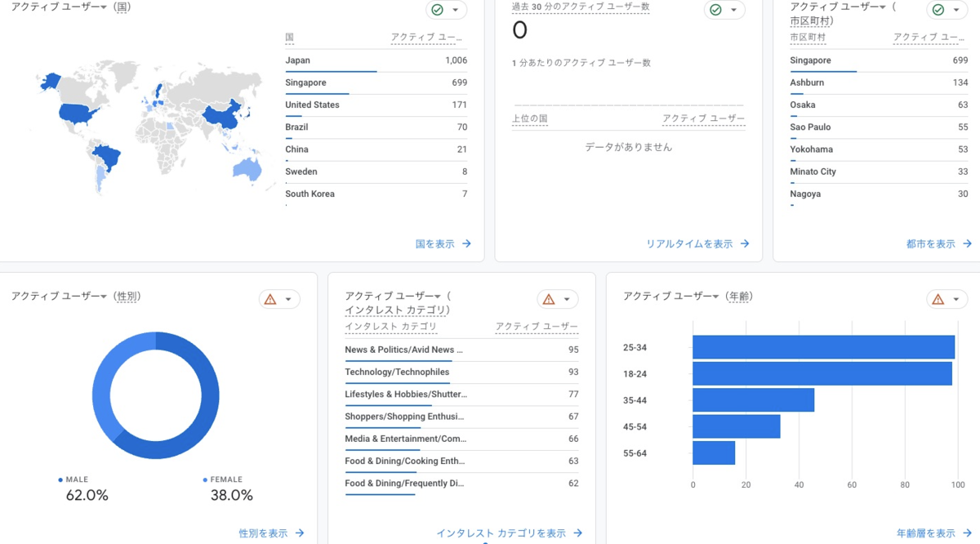Expand アクティブ ユーザー metric selector in interest card
980x544 pixels.
click(393, 297)
